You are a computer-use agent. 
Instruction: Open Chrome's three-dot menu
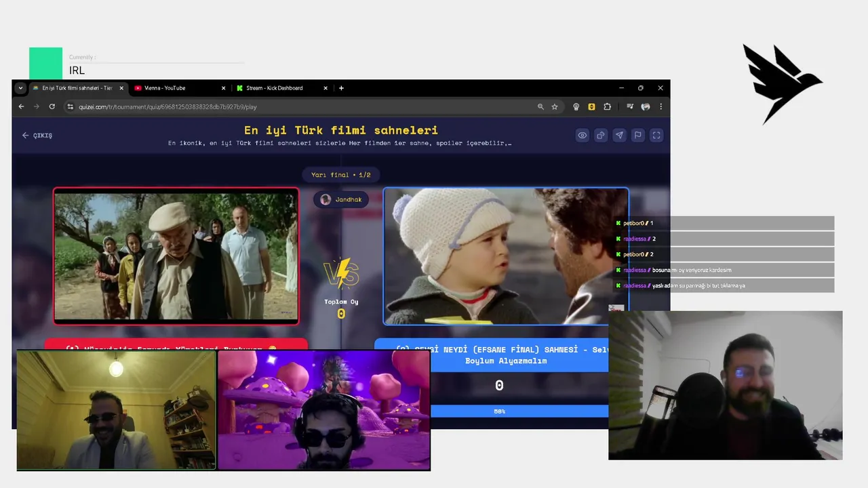click(660, 106)
